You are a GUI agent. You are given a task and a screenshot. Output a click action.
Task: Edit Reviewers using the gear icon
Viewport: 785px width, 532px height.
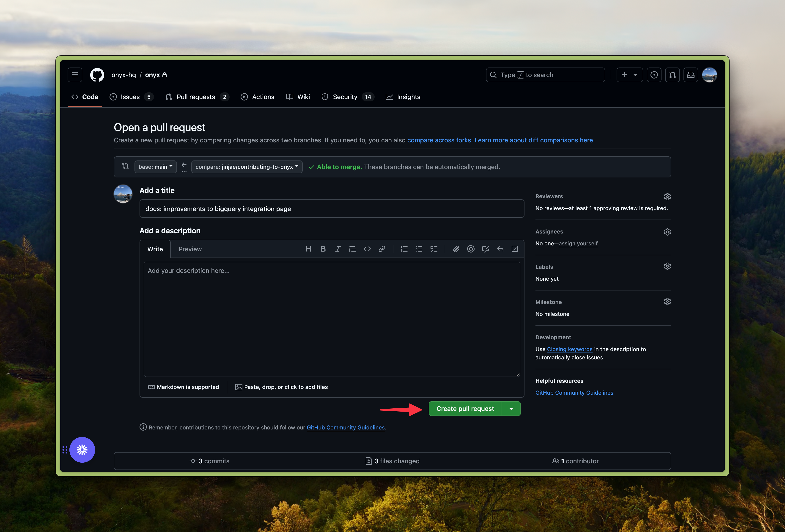(x=667, y=196)
